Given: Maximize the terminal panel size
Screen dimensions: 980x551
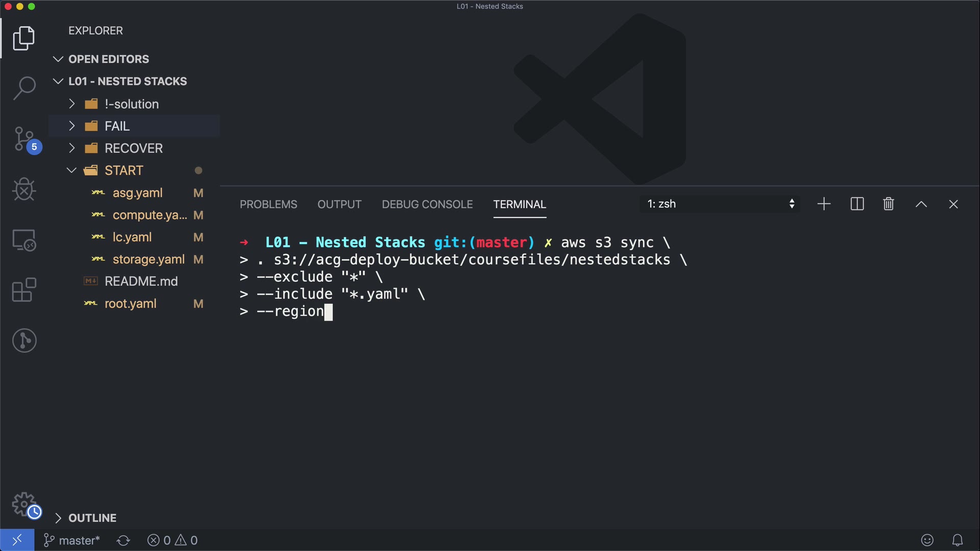Looking at the screenshot, I should pos(921,204).
